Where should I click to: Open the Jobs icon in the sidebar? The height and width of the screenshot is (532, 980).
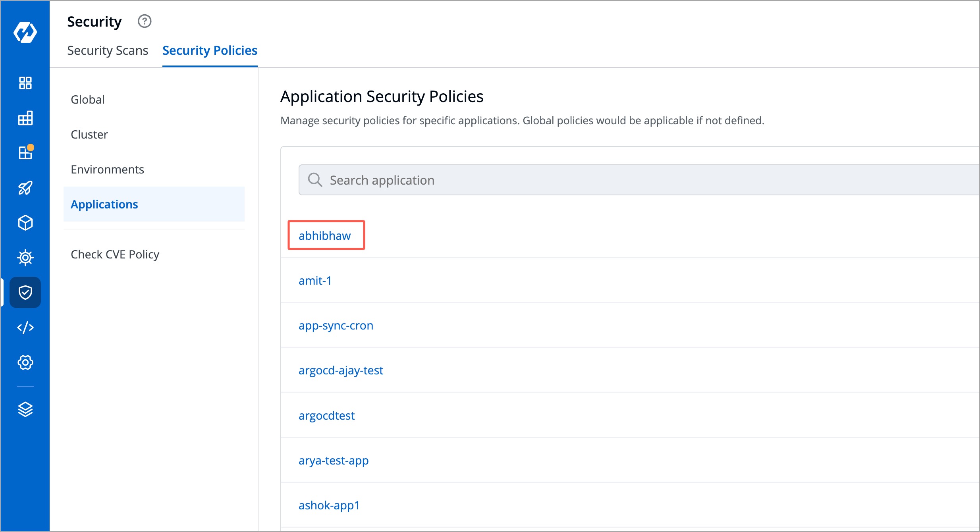(x=25, y=118)
